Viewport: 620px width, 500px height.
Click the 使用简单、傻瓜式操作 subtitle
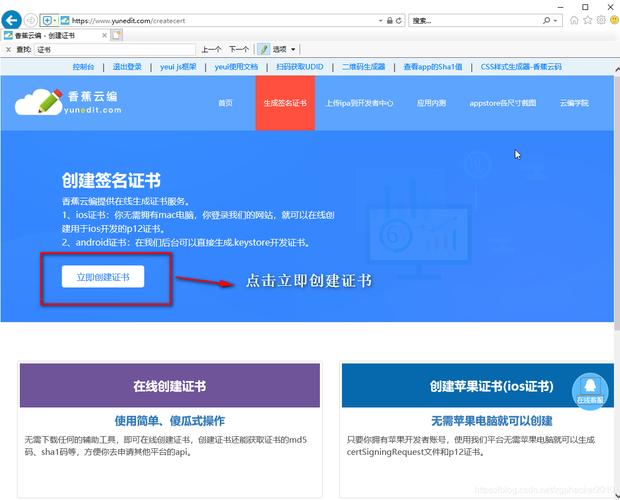(170, 421)
